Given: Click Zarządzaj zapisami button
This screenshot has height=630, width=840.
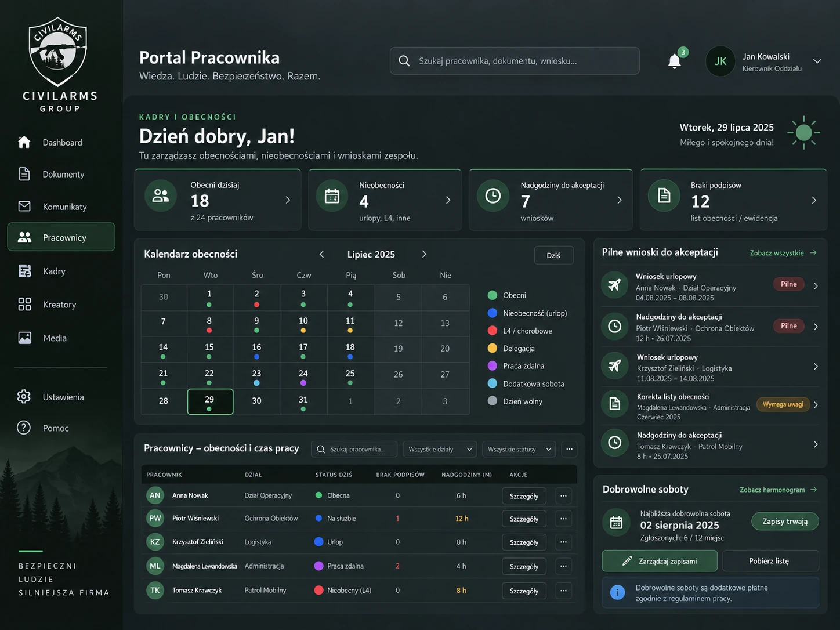Looking at the screenshot, I should [x=660, y=561].
